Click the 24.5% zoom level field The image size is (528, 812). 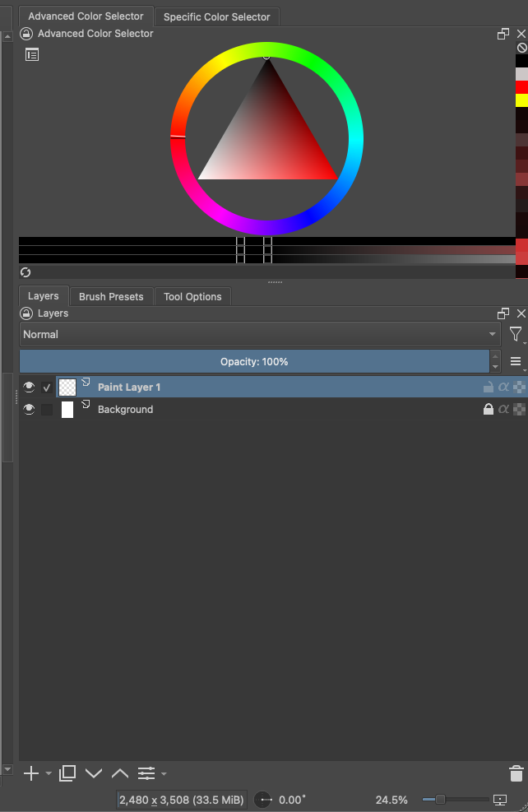click(391, 800)
